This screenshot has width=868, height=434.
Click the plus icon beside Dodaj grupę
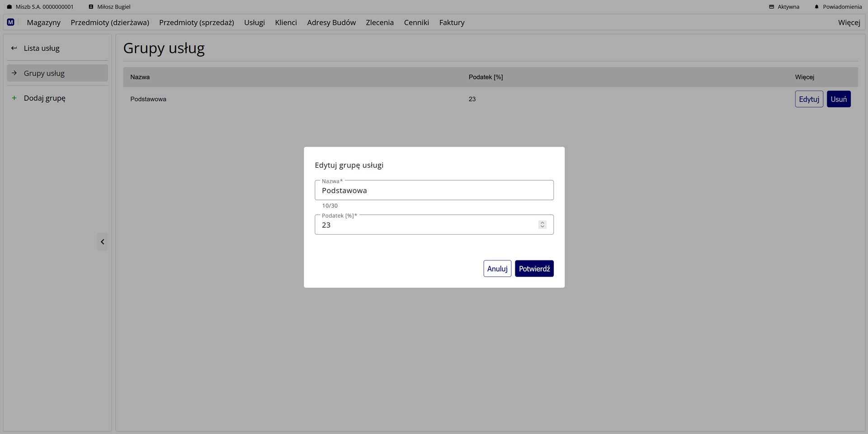[14, 98]
